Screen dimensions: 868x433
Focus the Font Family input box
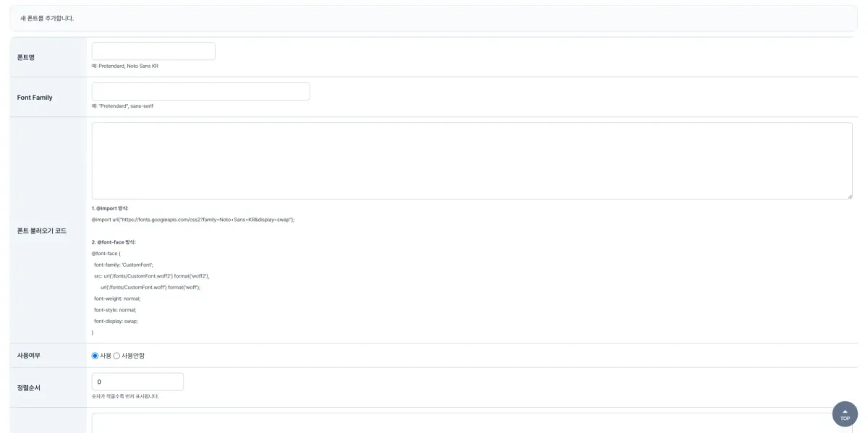pos(200,91)
